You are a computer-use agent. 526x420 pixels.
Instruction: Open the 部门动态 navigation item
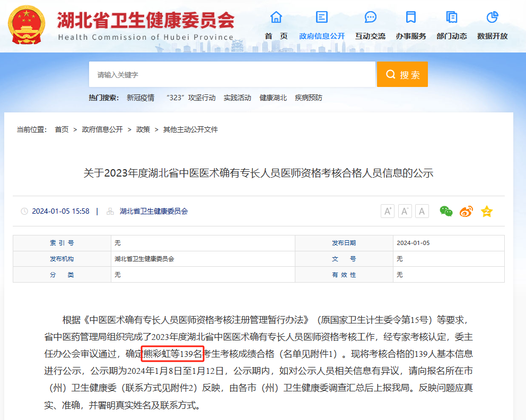click(452, 36)
